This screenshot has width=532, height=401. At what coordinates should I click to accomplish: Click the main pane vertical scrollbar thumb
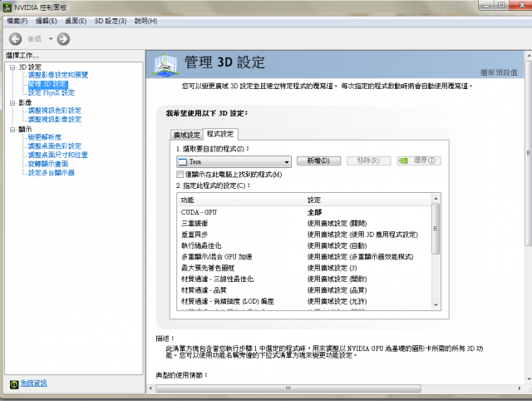529,153
